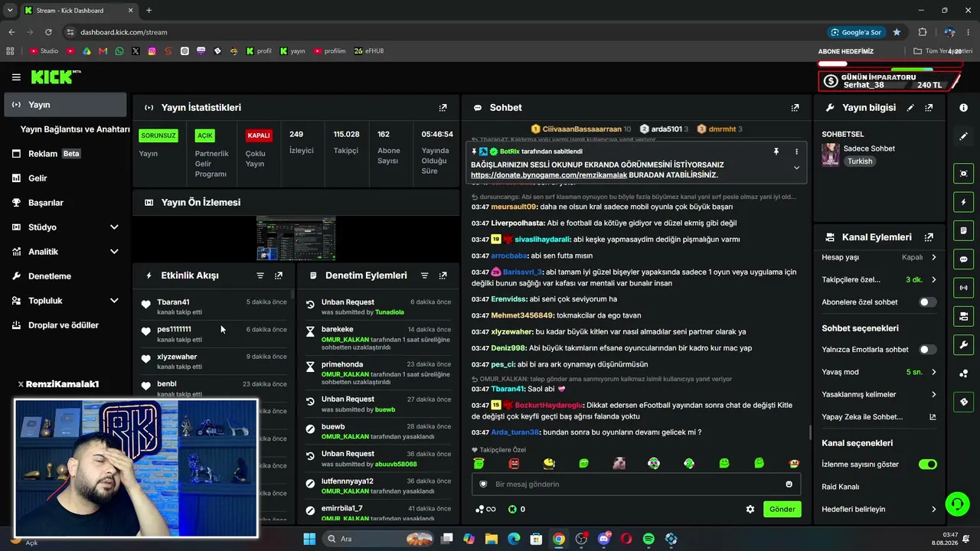The width and height of the screenshot is (980, 551).
Task: Open Raid Kanalı option
Action: tap(841, 487)
